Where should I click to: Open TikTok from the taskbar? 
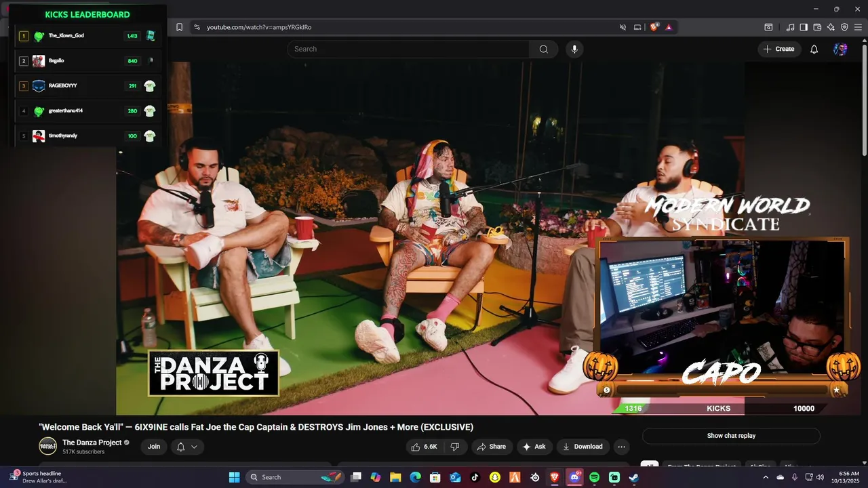pyautogui.click(x=475, y=477)
